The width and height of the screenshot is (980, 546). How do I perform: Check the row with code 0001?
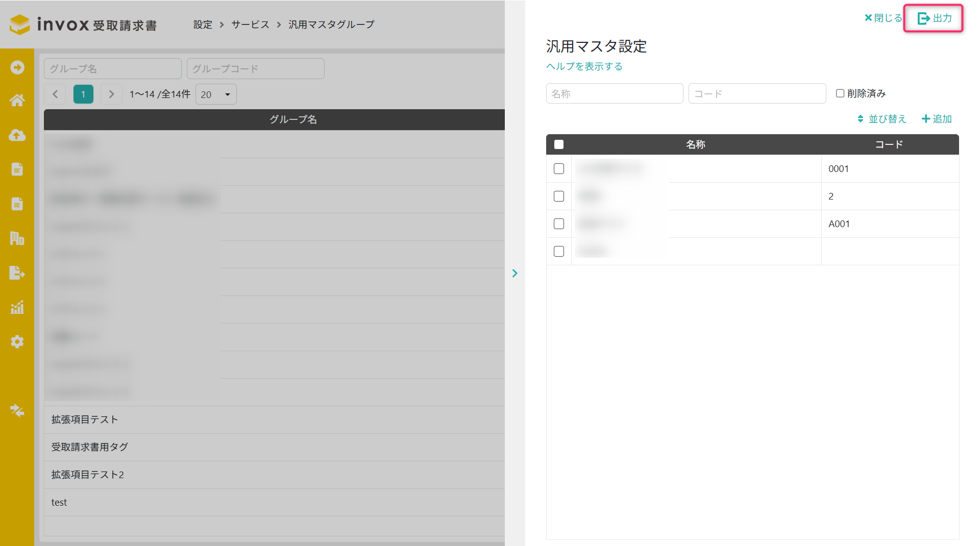tap(559, 169)
